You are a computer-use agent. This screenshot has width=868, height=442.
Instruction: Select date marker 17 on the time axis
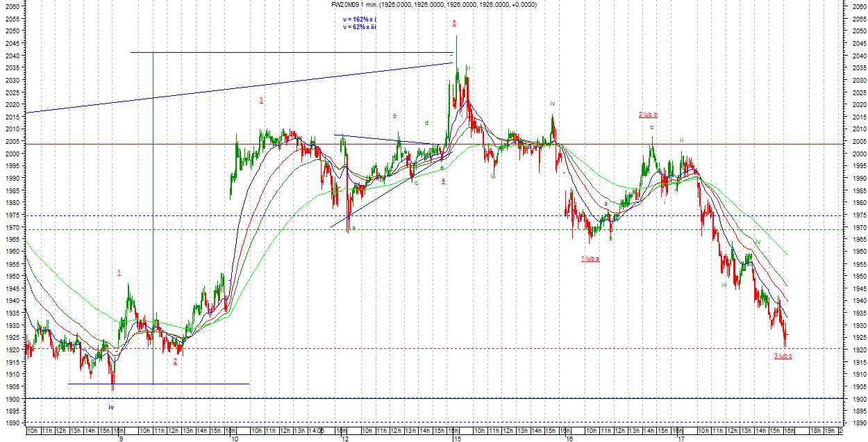(681, 439)
